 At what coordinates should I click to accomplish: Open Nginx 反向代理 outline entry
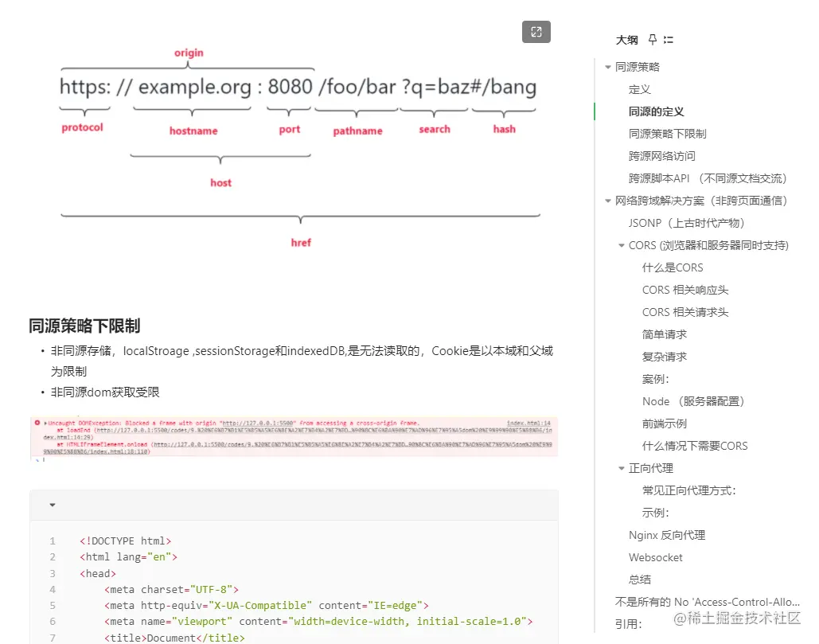pyautogui.click(x=667, y=536)
